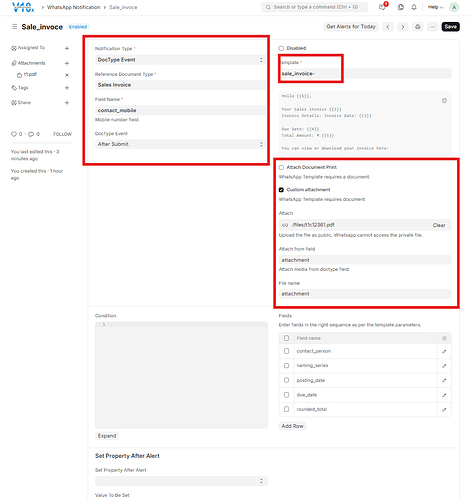Screen dimensions: 471x500
Task: Click the sidebar toggle hamburger icon
Action: [14, 26]
